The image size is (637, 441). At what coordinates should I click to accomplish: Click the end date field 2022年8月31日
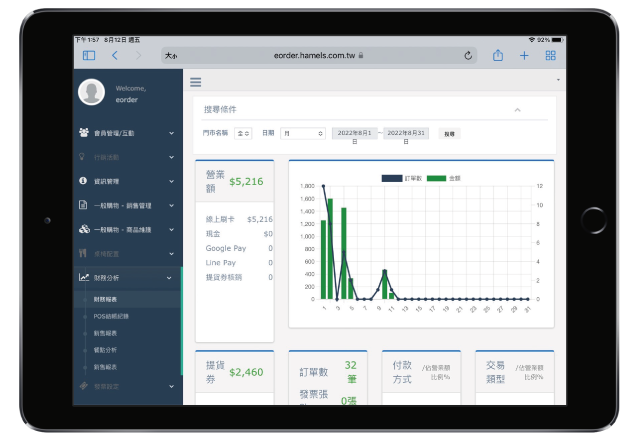[x=406, y=133]
